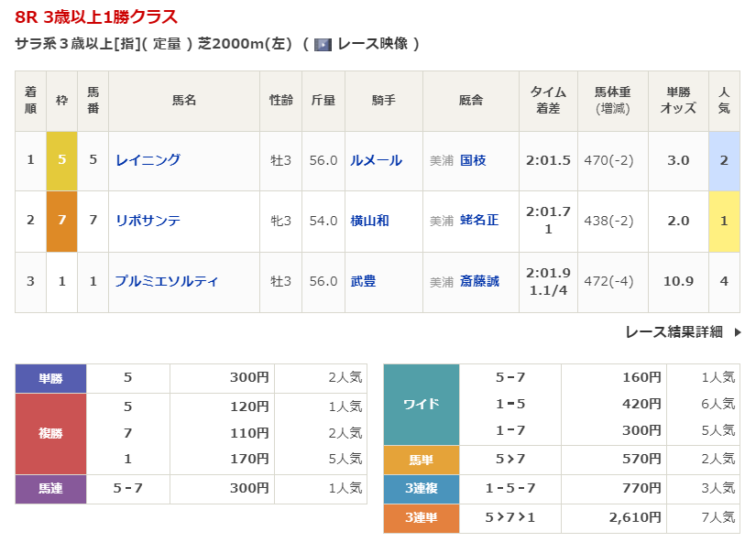The image size is (756, 542).
Task: Open jockey ルメール's page
Action: pyautogui.click(x=376, y=160)
